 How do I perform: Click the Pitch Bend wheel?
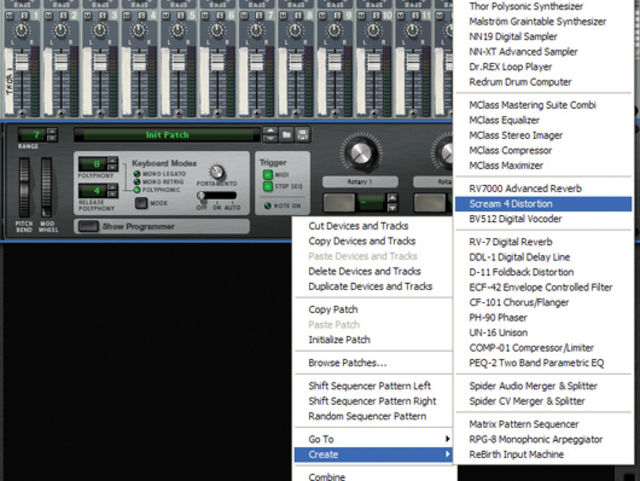click(24, 188)
